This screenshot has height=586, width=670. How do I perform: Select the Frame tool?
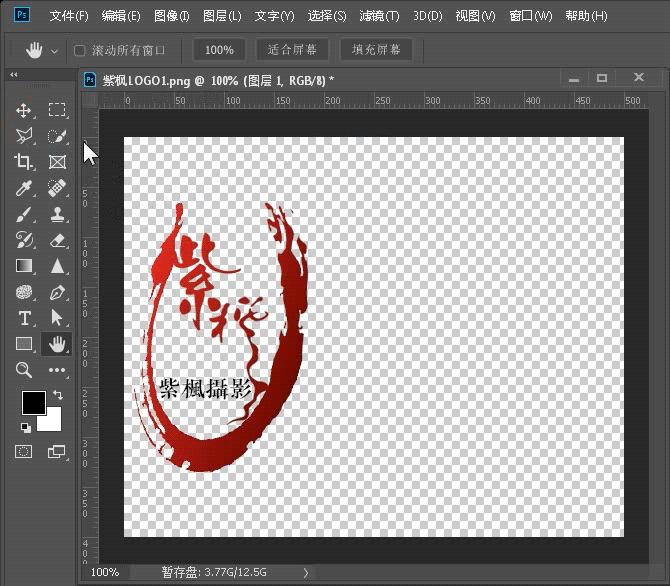pyautogui.click(x=57, y=162)
